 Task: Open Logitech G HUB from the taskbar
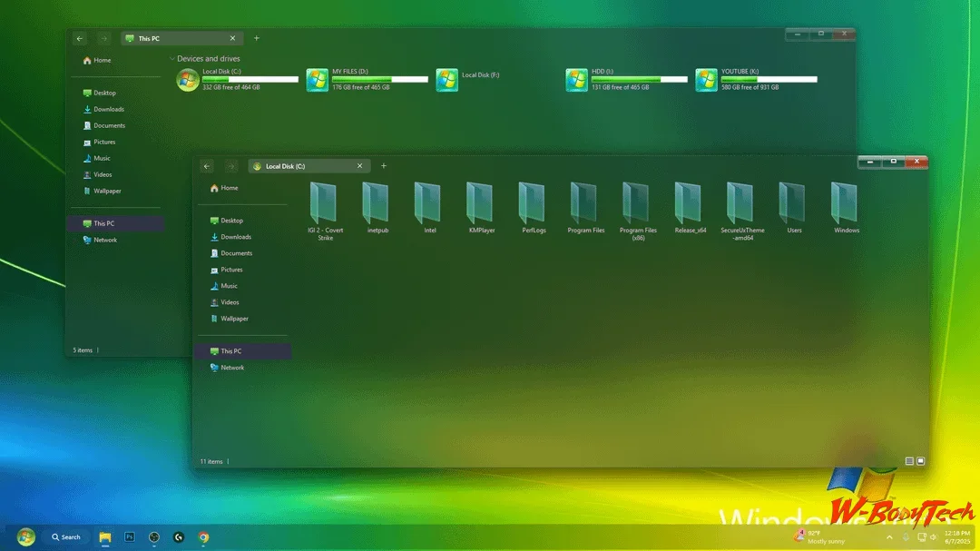178,536
